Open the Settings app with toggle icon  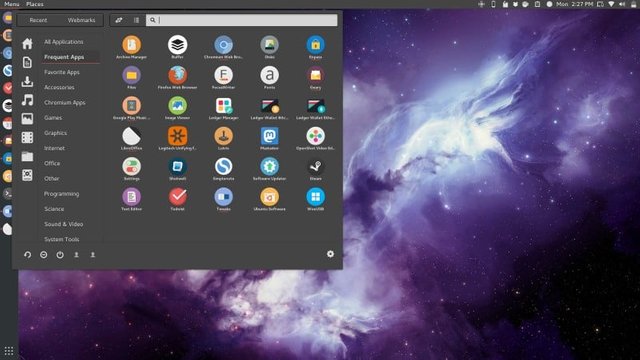click(131, 167)
